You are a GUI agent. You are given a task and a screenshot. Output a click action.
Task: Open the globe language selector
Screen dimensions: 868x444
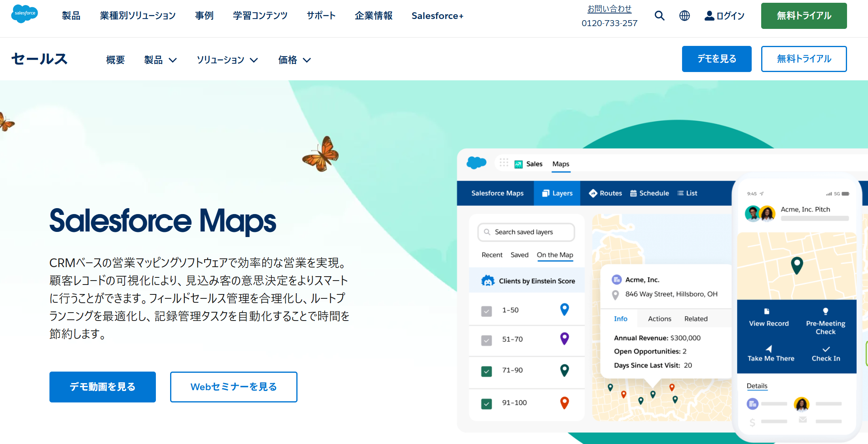[684, 15]
